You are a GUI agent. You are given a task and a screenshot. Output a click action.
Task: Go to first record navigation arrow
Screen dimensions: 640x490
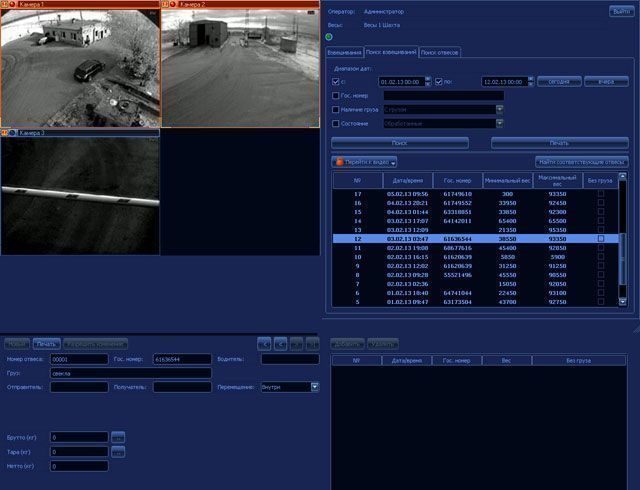pos(264,344)
